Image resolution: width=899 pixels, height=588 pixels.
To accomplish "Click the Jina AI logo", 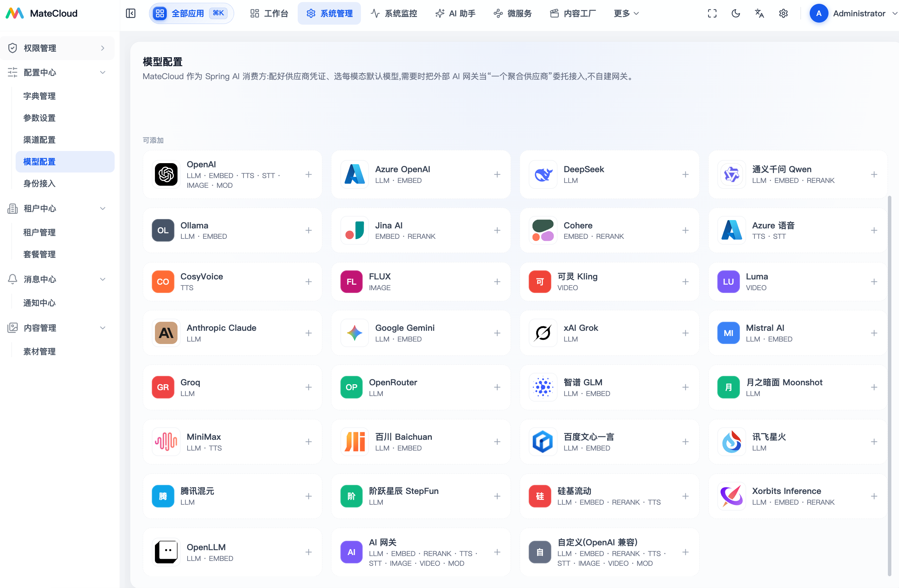I will click(354, 230).
